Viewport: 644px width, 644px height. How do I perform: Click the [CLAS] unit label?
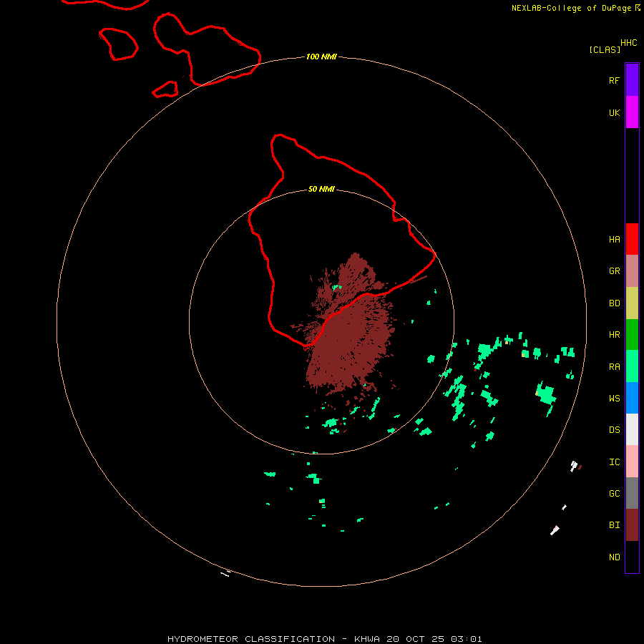point(605,49)
